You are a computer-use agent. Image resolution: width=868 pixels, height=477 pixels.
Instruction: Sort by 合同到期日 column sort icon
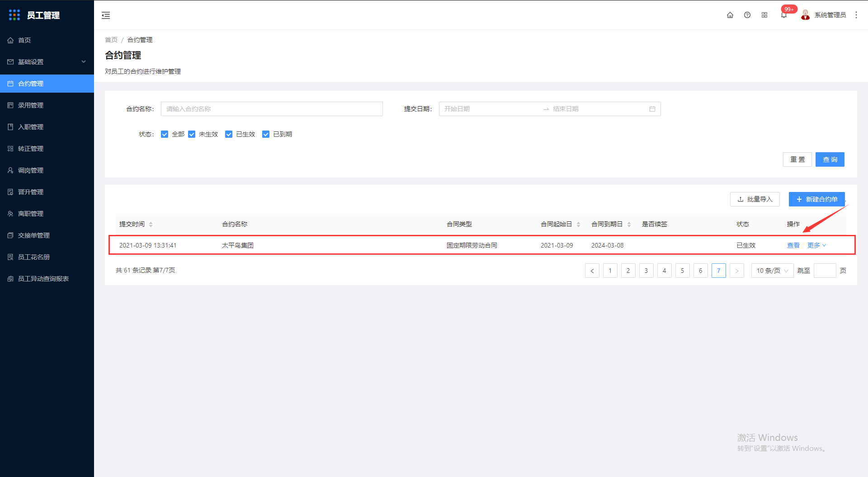(629, 224)
